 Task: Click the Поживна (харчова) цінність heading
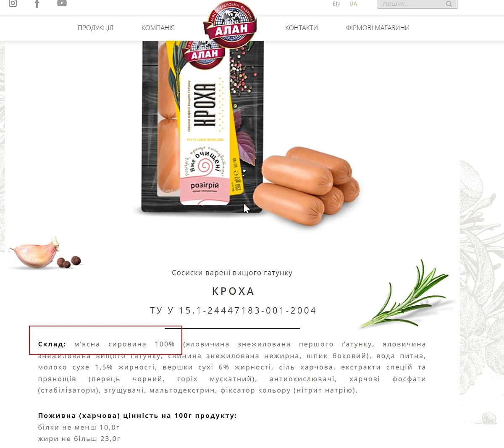pyautogui.click(x=137, y=416)
